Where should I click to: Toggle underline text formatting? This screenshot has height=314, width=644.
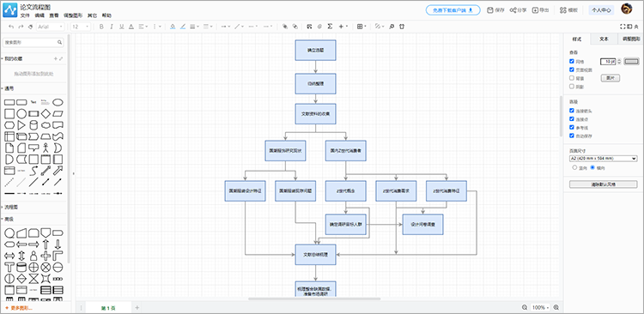tap(121, 27)
